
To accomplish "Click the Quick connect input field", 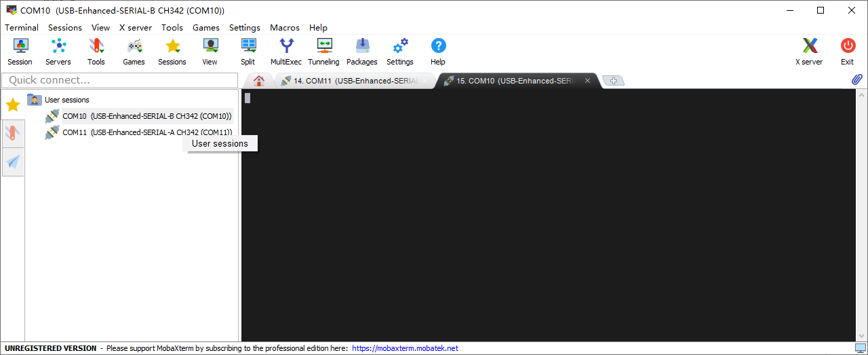I will 119,80.
